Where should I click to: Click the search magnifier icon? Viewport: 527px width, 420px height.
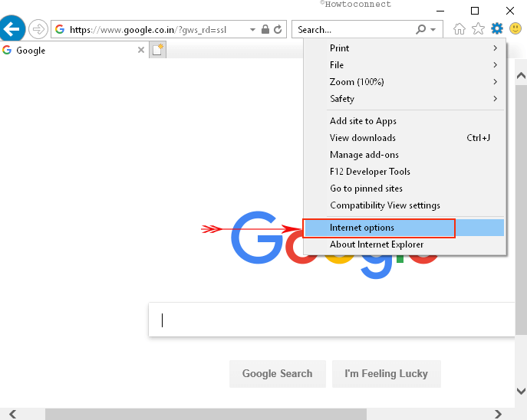pyautogui.click(x=420, y=29)
